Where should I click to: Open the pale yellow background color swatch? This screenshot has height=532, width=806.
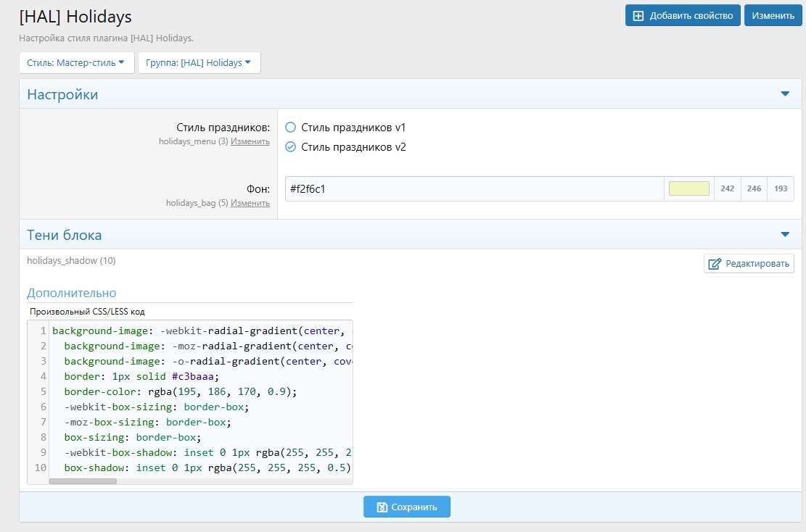(x=688, y=188)
